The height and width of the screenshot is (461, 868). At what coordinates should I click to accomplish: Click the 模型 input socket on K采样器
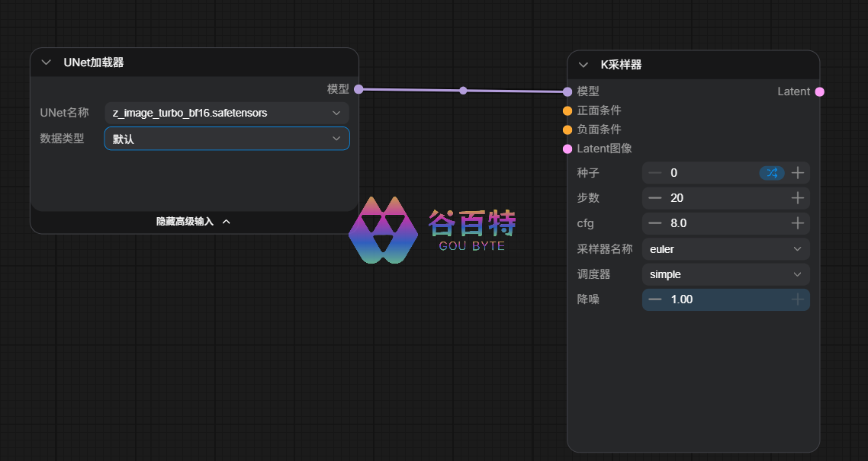tap(567, 91)
